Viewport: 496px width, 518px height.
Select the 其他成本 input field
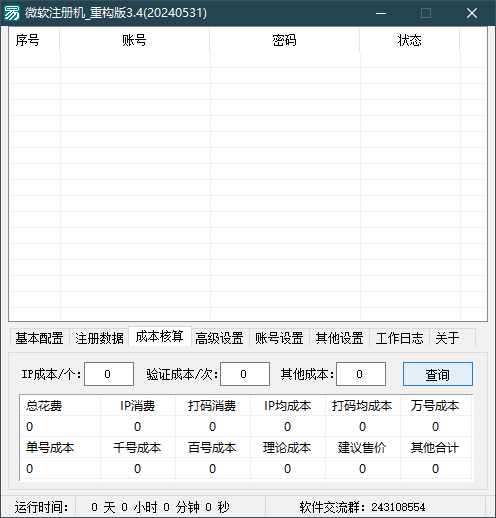[x=361, y=374]
